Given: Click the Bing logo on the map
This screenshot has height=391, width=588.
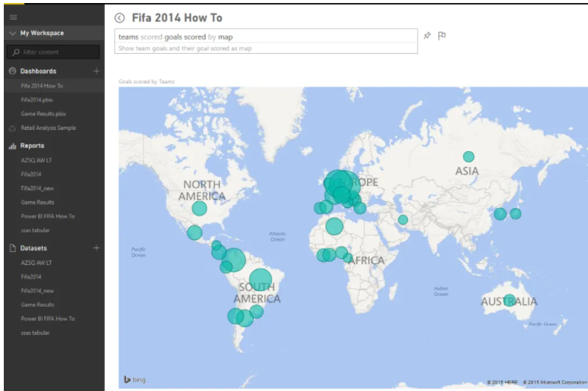Looking at the screenshot, I should tap(134, 380).
